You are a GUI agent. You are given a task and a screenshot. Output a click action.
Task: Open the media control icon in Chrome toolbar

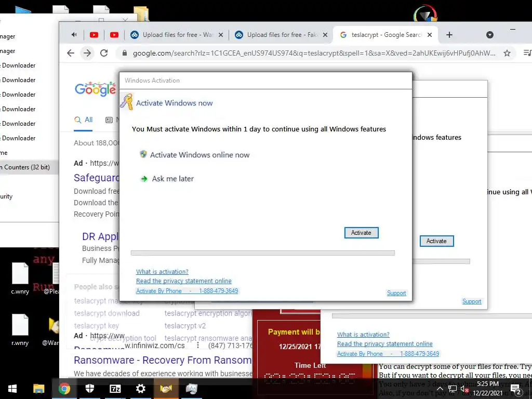(528, 53)
